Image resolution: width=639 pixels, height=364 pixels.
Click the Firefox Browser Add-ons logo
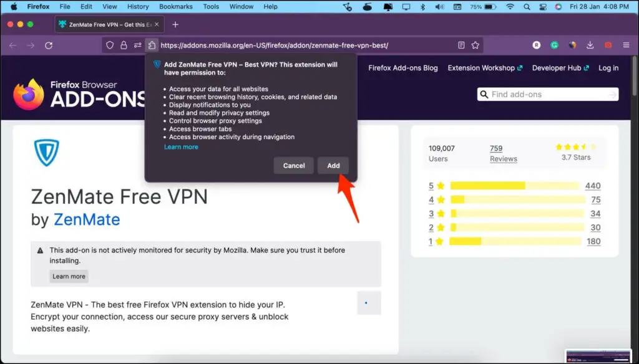coord(79,95)
